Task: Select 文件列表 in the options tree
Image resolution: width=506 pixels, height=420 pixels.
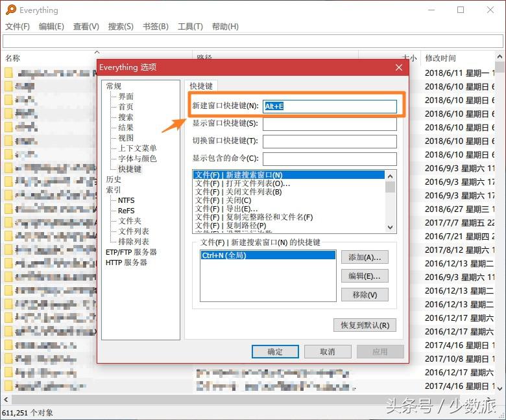Action: [134, 231]
